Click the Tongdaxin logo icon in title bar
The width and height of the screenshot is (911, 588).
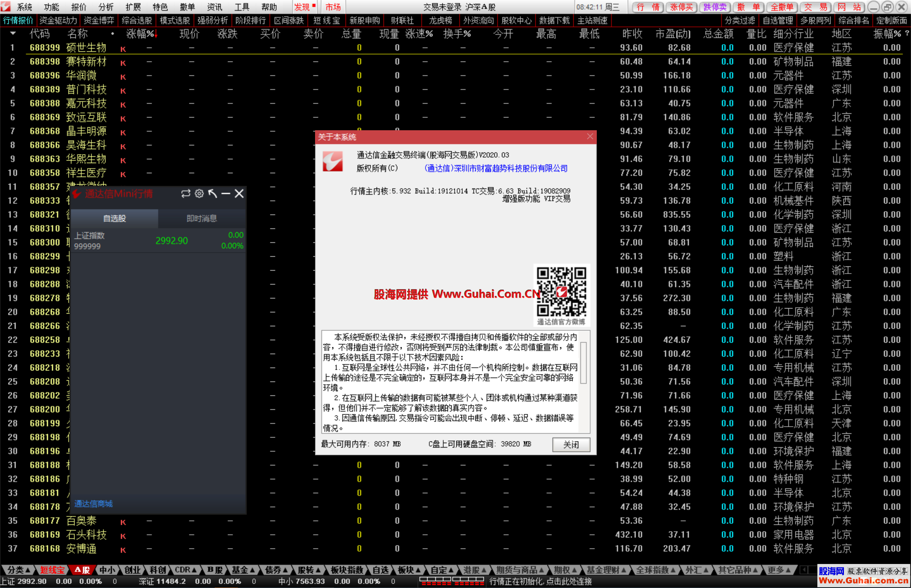(5, 6)
